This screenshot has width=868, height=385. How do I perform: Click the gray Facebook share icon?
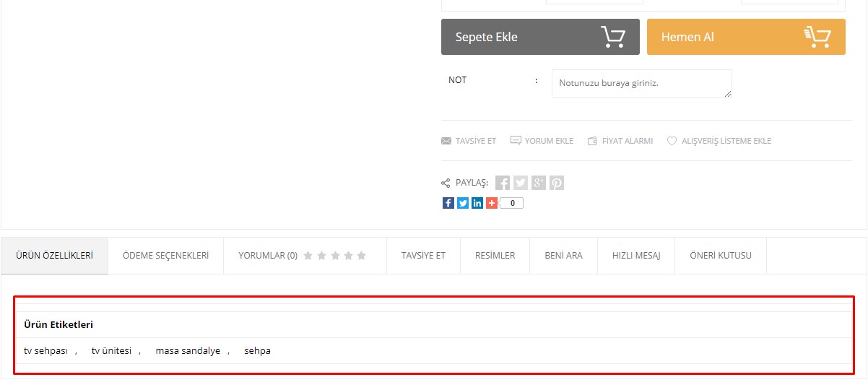coord(503,183)
